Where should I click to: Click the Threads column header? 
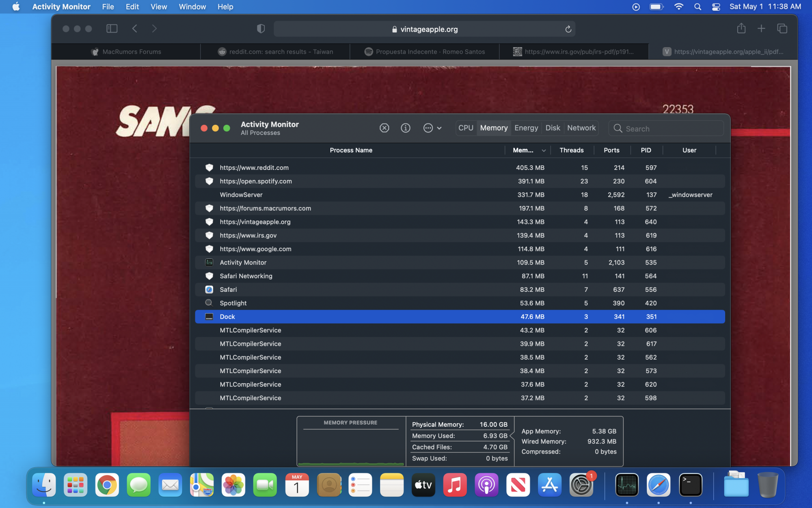tap(571, 150)
